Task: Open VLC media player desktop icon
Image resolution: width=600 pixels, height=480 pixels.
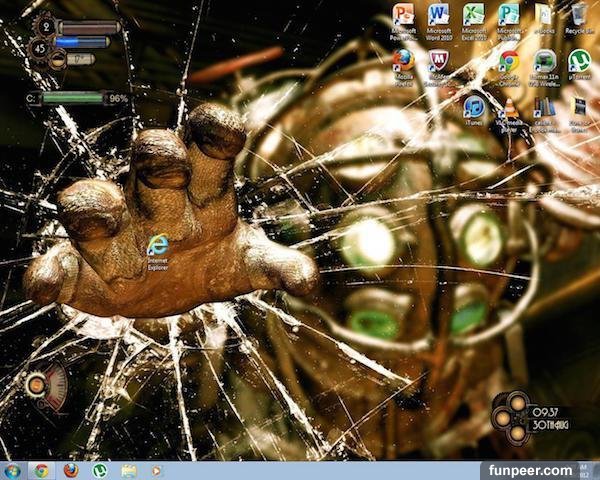Action: (x=508, y=108)
